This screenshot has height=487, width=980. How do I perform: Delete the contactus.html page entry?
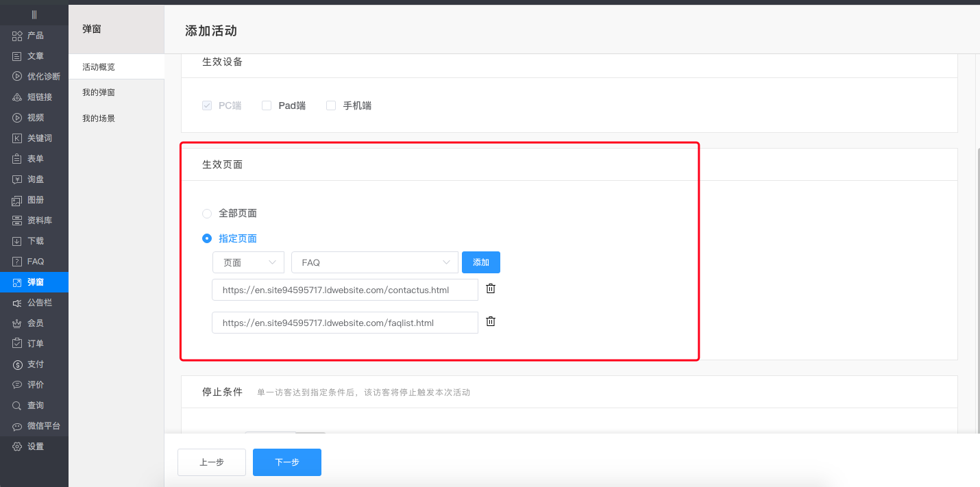tap(490, 288)
